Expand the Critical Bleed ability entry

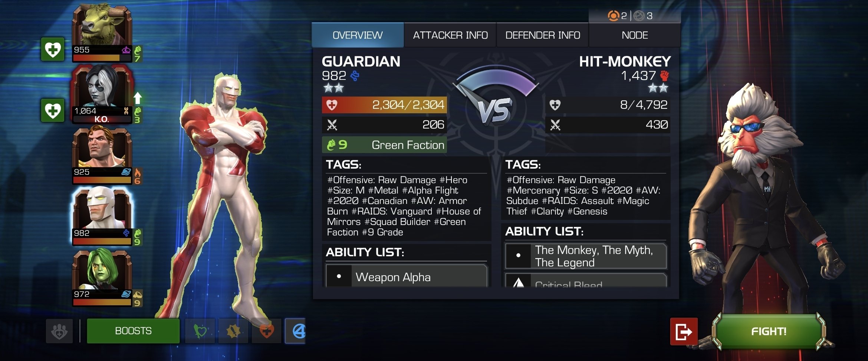coord(586,280)
